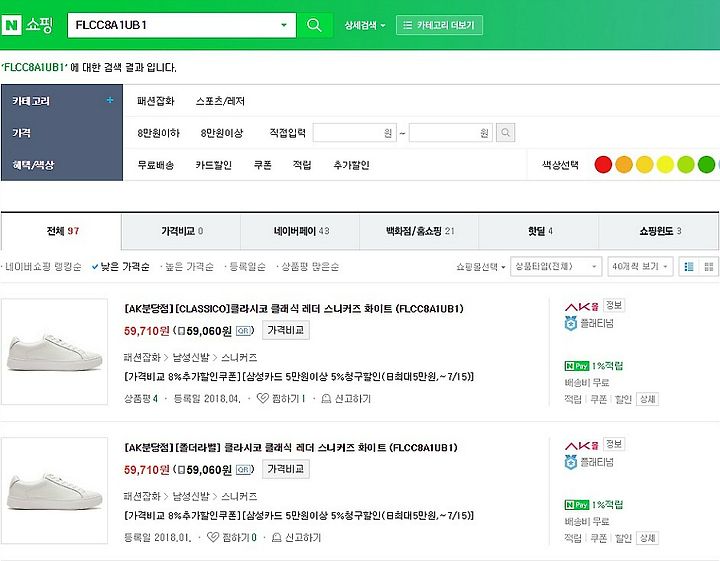Toggle the 추가할인 benefit filter

click(351, 165)
